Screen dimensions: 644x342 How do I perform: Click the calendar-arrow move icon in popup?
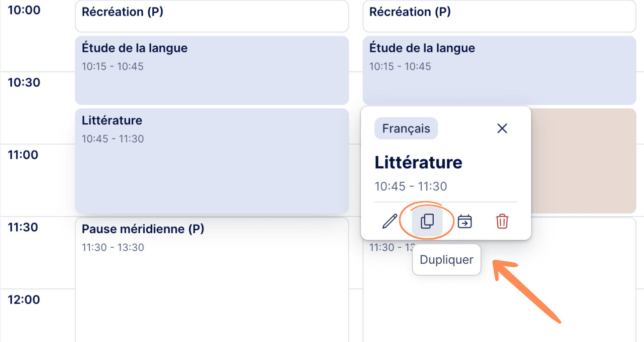pos(465,221)
